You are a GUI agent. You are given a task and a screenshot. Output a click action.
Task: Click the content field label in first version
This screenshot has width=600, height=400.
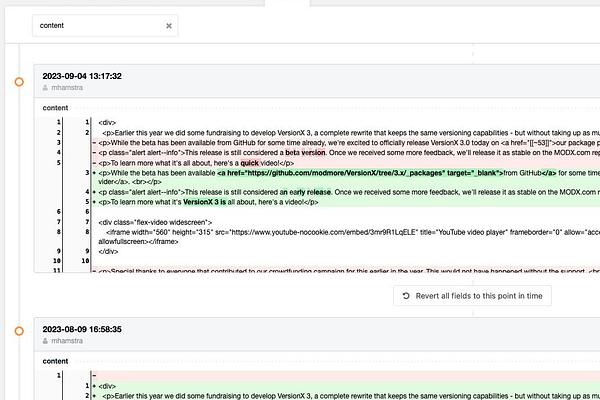point(55,108)
